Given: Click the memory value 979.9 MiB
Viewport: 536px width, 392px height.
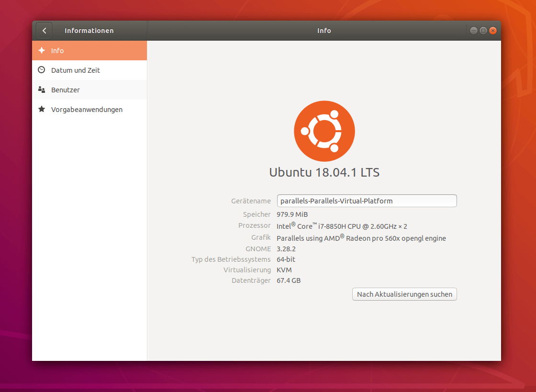Looking at the screenshot, I should tap(292, 214).
